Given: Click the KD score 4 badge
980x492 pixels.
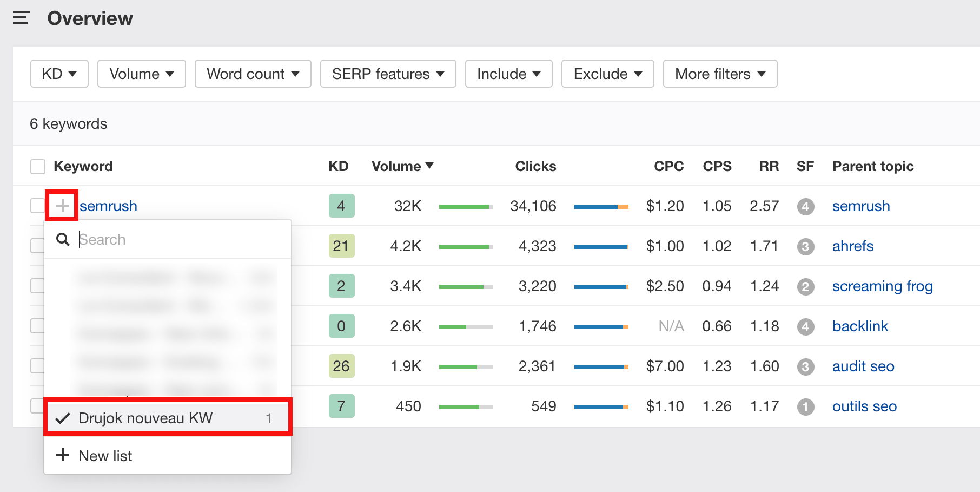Looking at the screenshot, I should [x=341, y=206].
